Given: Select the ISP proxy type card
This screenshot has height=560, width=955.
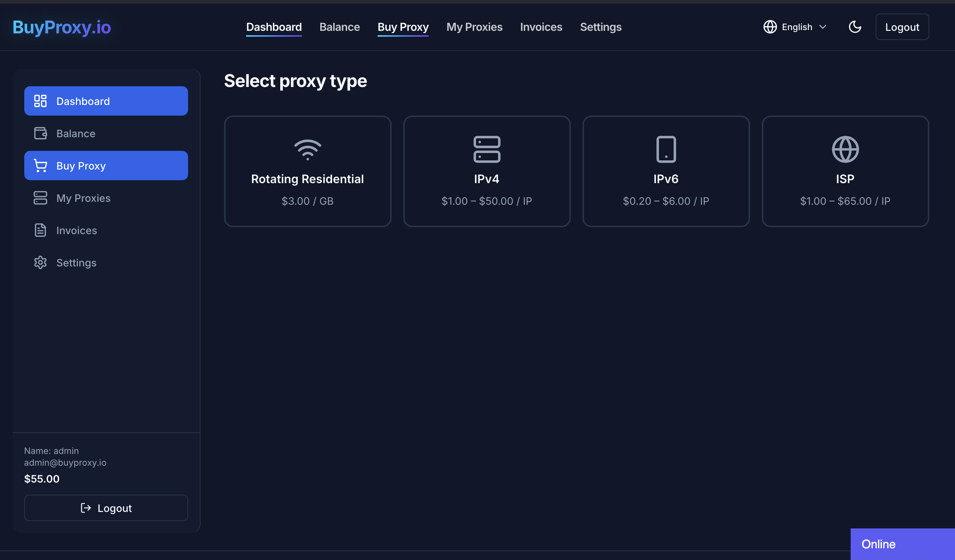Looking at the screenshot, I should pos(845,171).
